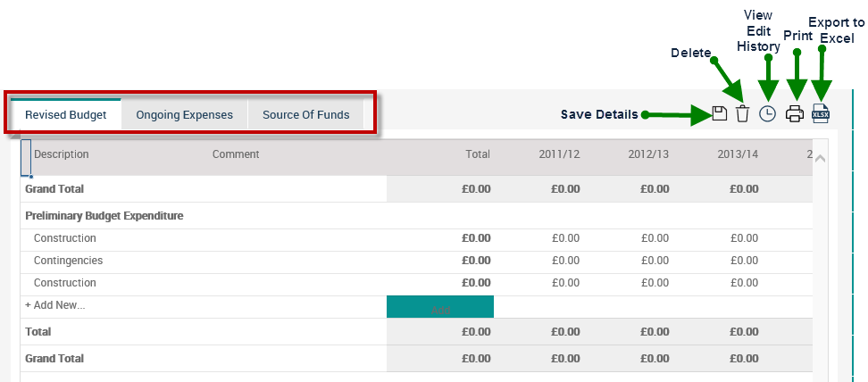Open the Ongoing Expenses tab
The image size is (868, 382).
(184, 115)
